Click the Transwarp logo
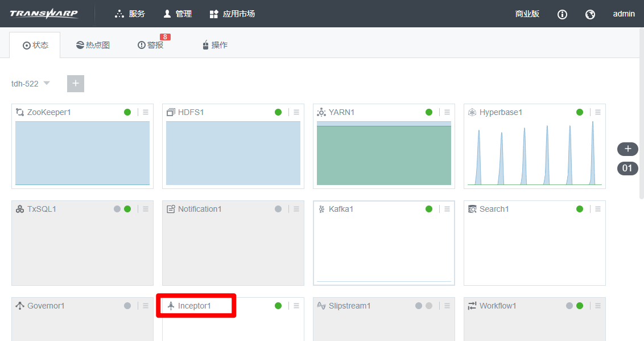 pos(44,14)
